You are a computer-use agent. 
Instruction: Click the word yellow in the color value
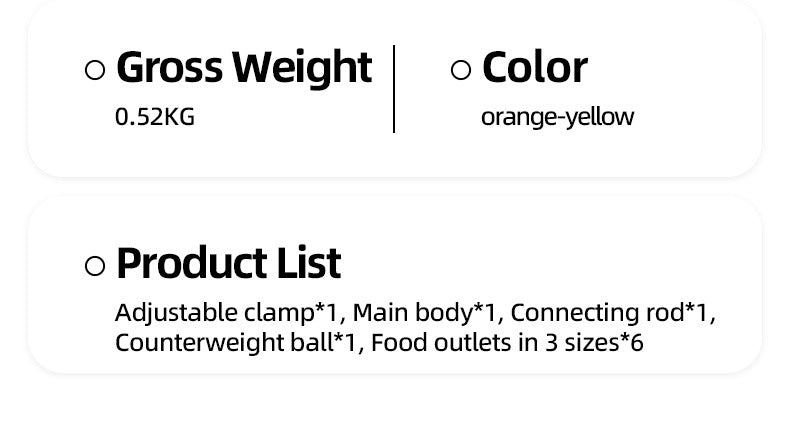[x=599, y=117]
